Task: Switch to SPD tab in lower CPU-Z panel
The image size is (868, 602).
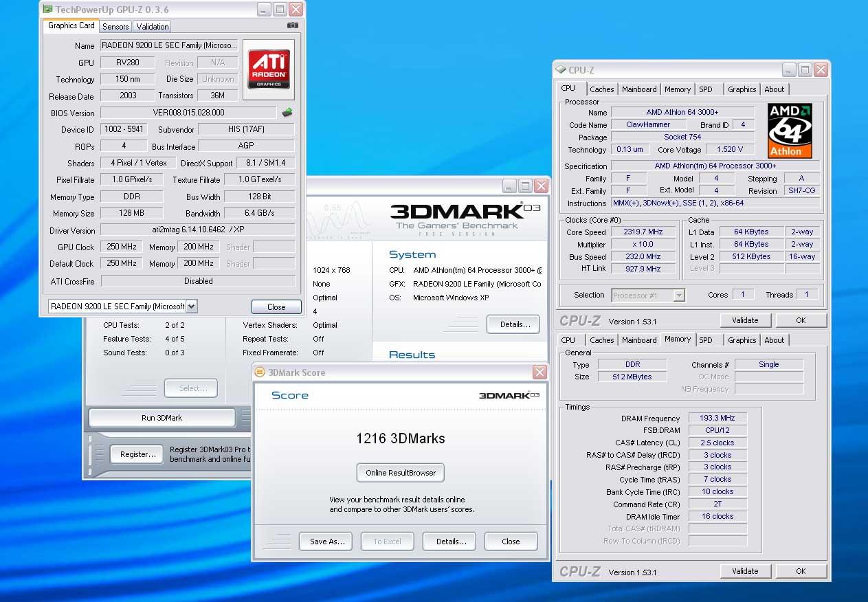Action: 706,340
